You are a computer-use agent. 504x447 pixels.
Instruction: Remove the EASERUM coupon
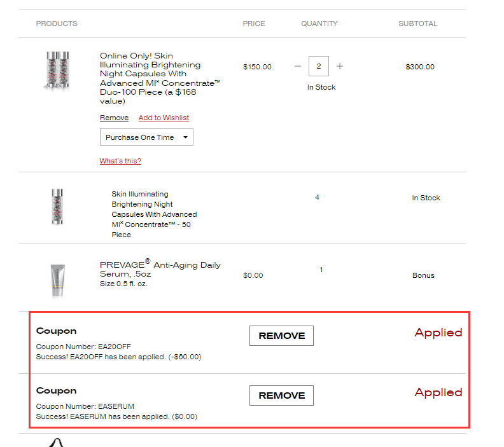point(281,395)
